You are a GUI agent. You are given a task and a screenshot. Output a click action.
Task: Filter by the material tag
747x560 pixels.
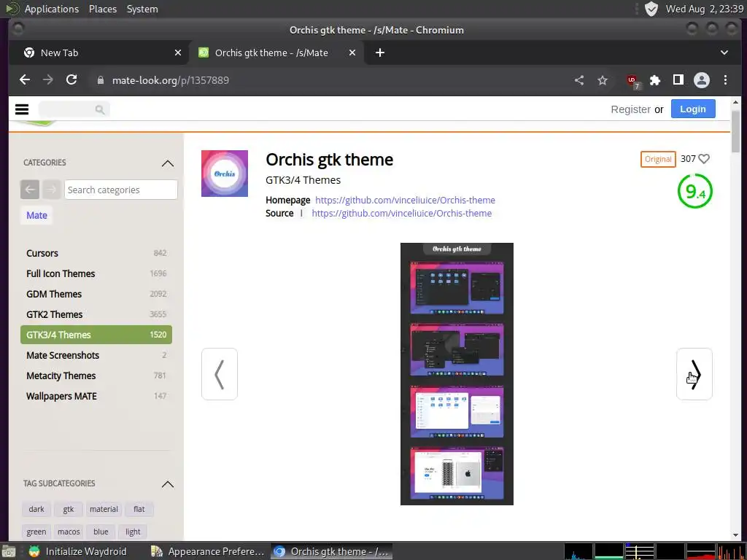pos(104,509)
